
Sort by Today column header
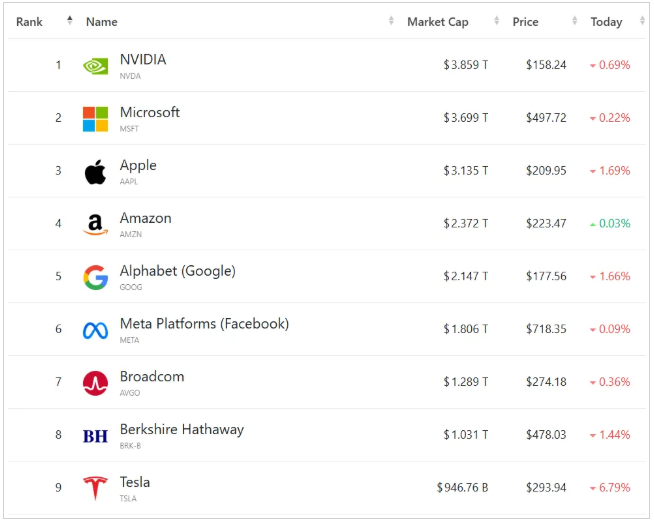(606, 21)
